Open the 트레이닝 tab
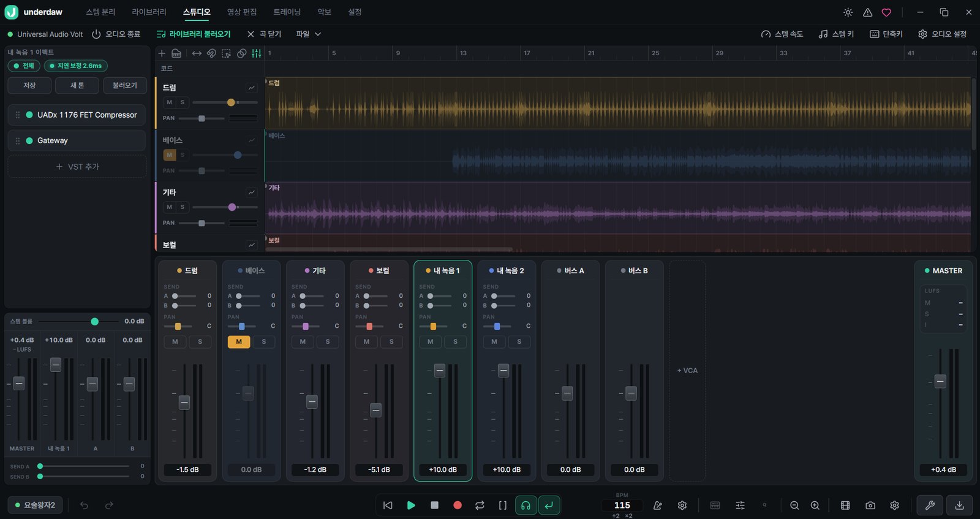Image resolution: width=980 pixels, height=519 pixels. pyautogui.click(x=287, y=12)
